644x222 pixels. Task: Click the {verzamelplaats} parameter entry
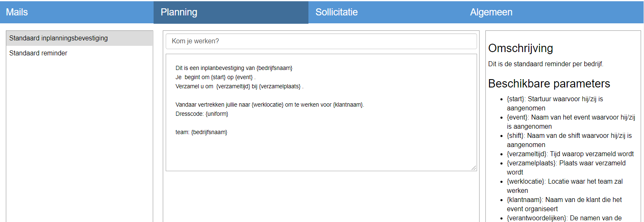point(566,168)
